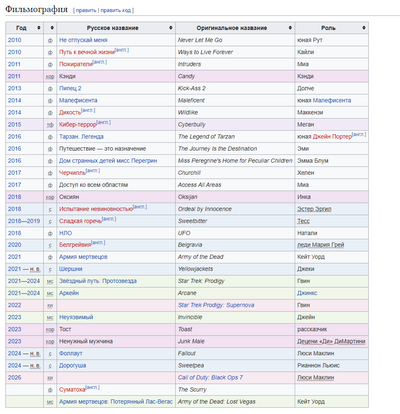The width and height of the screenshot is (400, 414).
Task: Open 'Call of Duty: Black Ops 7' link
Action: [210, 377]
